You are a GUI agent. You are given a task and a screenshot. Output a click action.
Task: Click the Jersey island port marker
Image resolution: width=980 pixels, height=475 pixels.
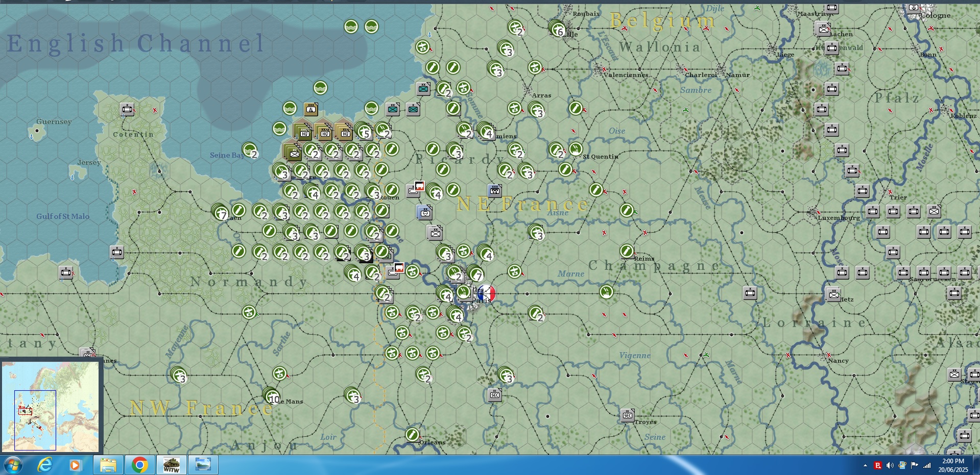coord(72,177)
